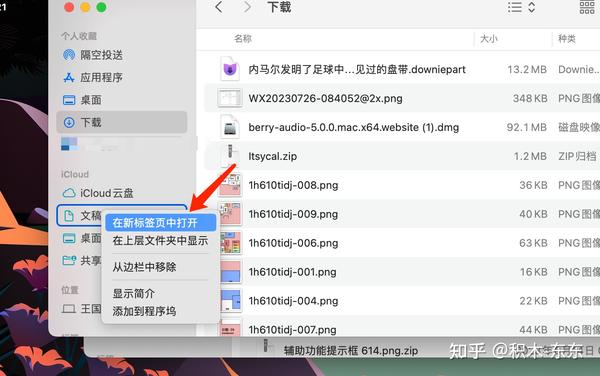Click the green fullscreen window button
This screenshot has height=376, width=600.
tap(101, 7)
